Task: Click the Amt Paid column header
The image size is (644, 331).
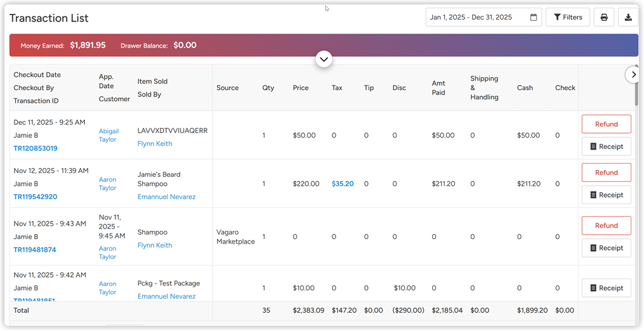Action: point(438,88)
